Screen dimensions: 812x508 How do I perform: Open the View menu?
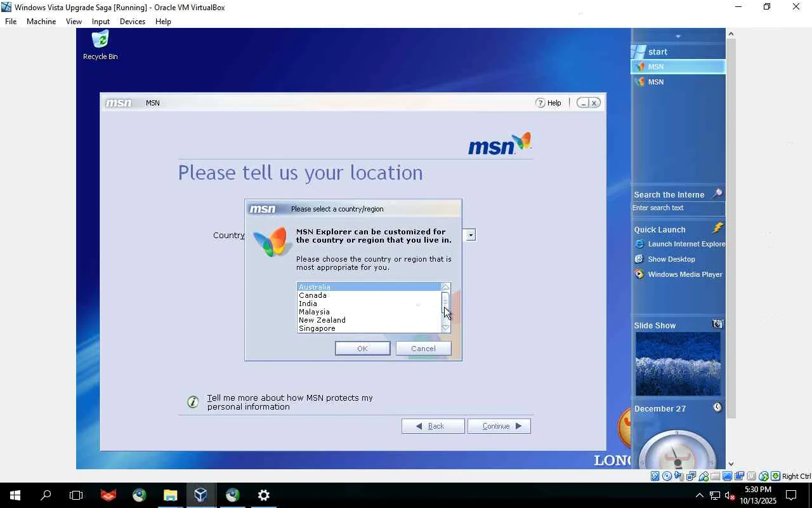[74, 21]
